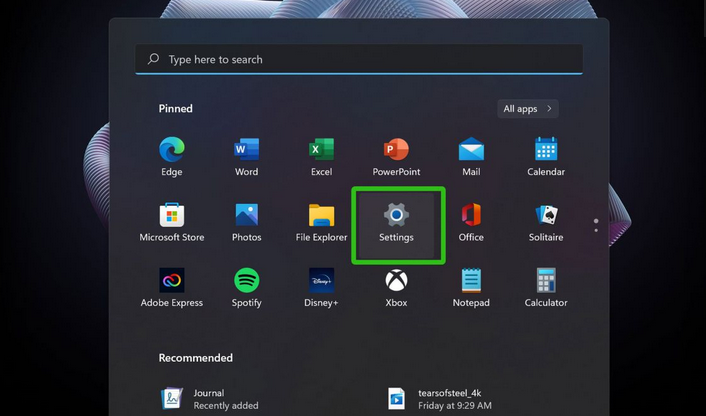706x416 pixels.
Task: Open Microsoft Store
Action: click(172, 222)
